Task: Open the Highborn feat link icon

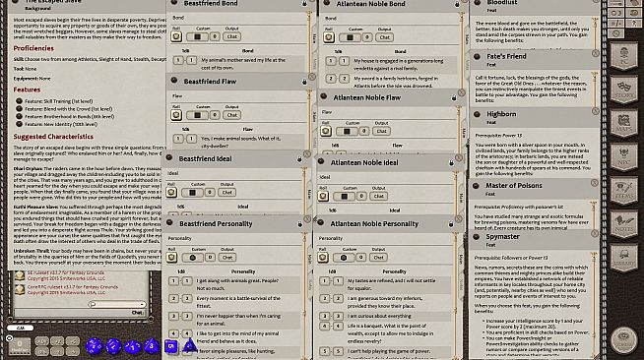Action: 477,114
